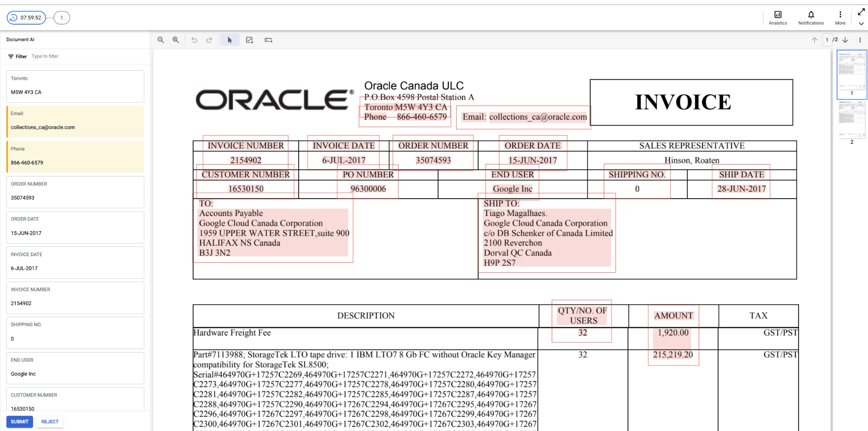The height and width of the screenshot is (431, 868).
Task: Click the task count badge 1
Action: pyautogui.click(x=61, y=18)
